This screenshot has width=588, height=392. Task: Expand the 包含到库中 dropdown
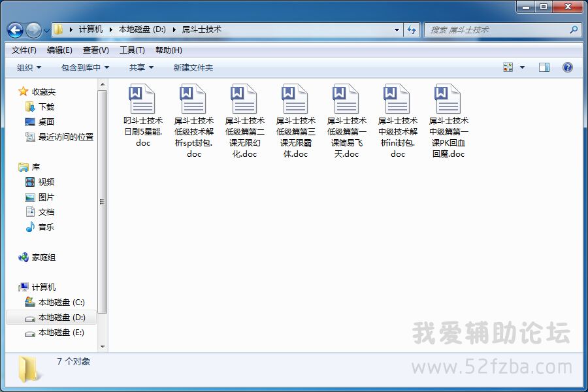point(85,68)
